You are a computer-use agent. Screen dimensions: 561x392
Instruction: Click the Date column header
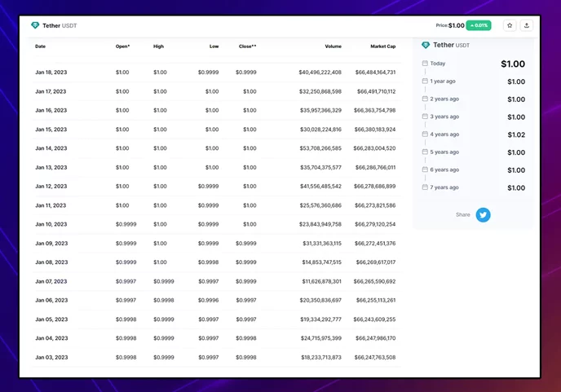(x=41, y=46)
